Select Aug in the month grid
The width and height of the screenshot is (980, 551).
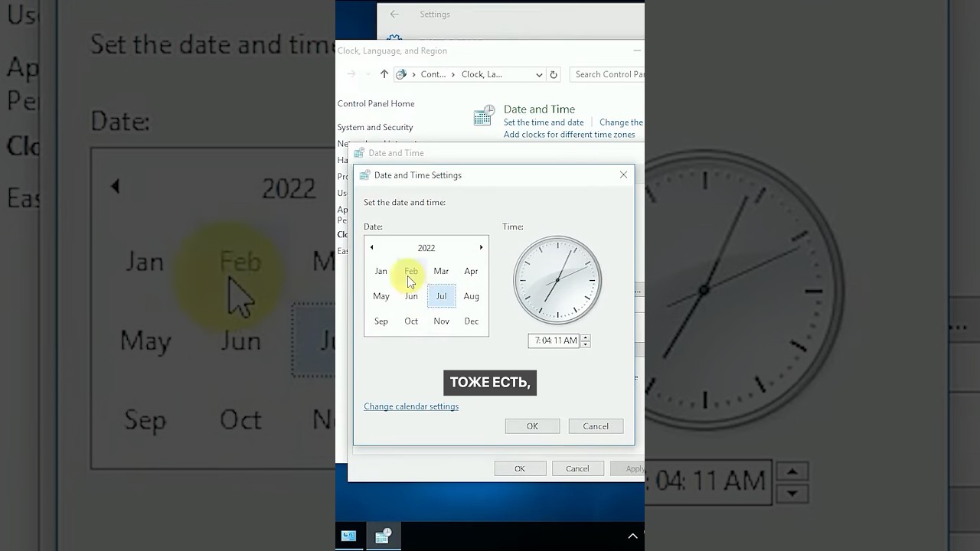pyautogui.click(x=471, y=296)
